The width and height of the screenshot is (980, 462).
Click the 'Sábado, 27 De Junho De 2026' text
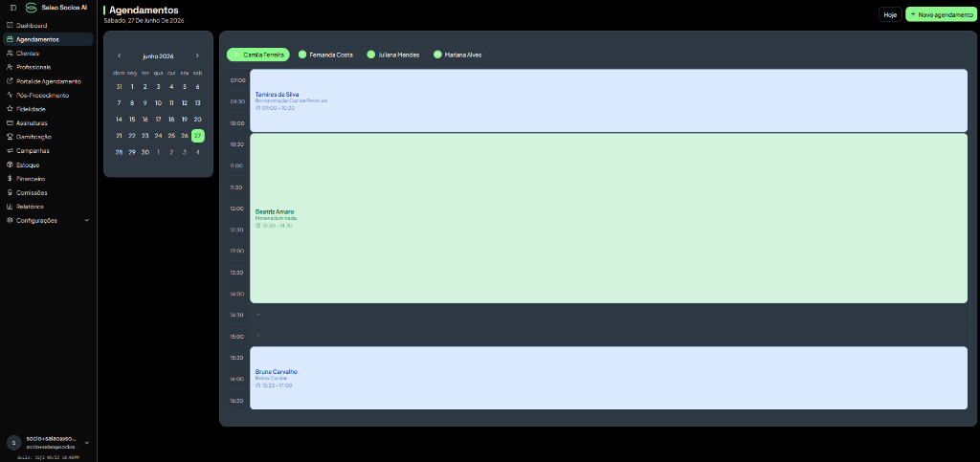[x=144, y=21]
